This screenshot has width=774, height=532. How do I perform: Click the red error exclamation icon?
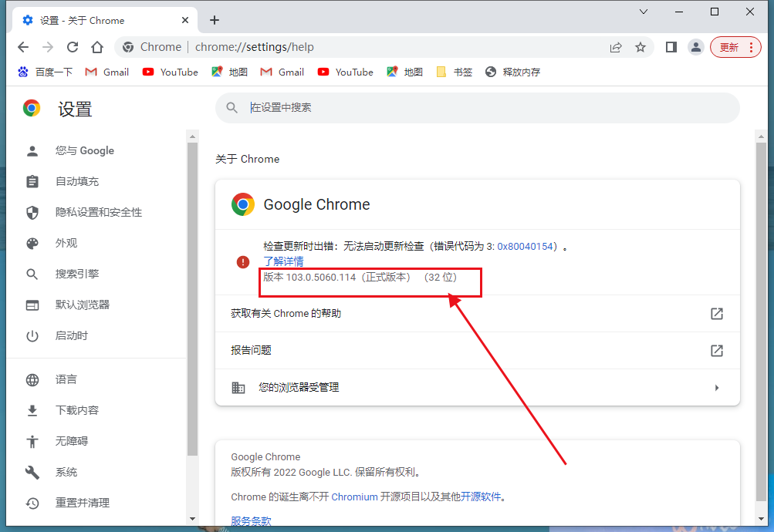pyautogui.click(x=243, y=262)
